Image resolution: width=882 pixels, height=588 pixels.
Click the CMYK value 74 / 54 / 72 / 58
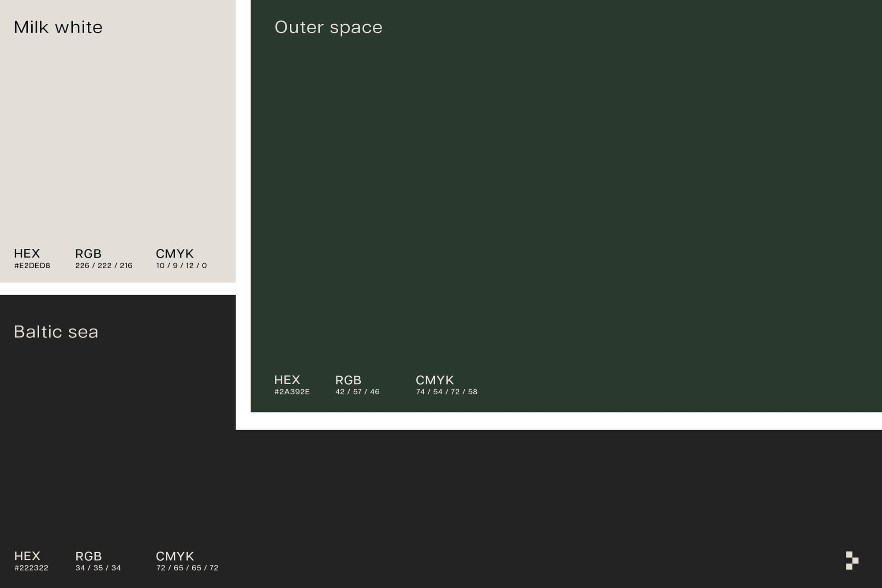[447, 392]
